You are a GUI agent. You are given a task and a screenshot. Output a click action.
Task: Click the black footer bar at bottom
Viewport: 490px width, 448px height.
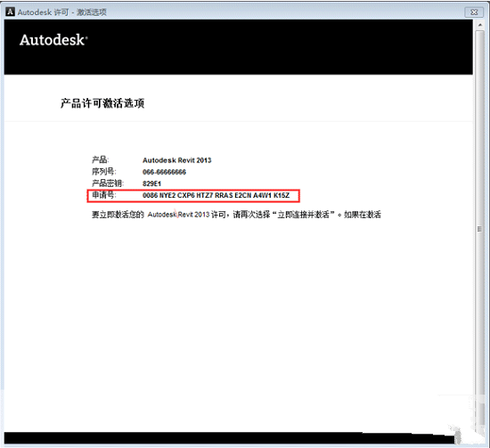[x=229, y=438]
